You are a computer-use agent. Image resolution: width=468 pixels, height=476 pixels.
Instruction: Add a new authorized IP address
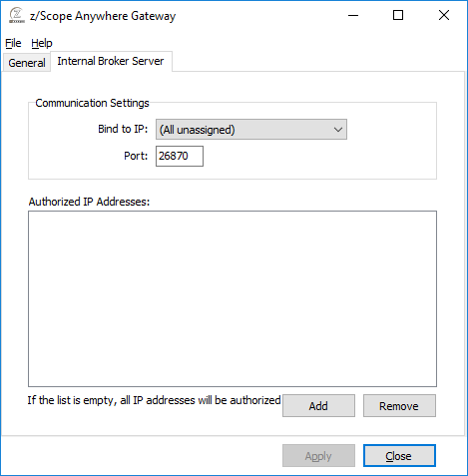tap(318, 406)
